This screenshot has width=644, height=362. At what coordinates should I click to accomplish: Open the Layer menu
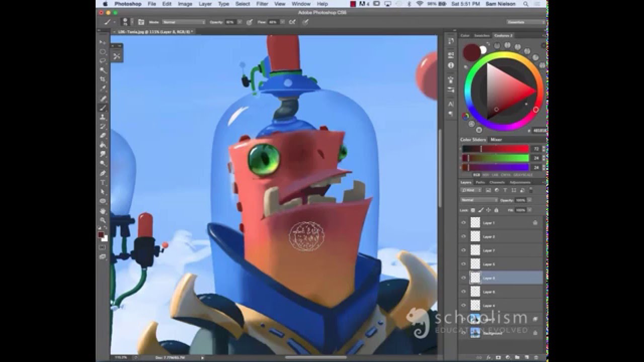205,4
